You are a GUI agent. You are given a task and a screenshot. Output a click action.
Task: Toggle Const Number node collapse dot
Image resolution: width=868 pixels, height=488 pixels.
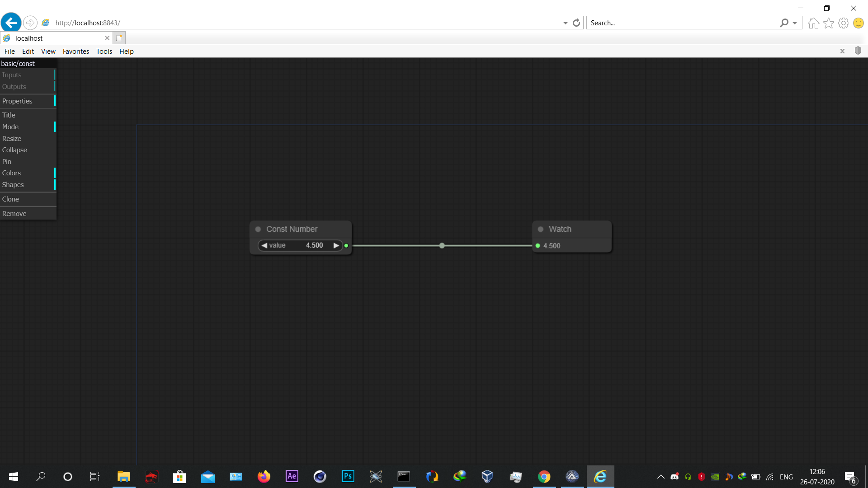click(258, 230)
